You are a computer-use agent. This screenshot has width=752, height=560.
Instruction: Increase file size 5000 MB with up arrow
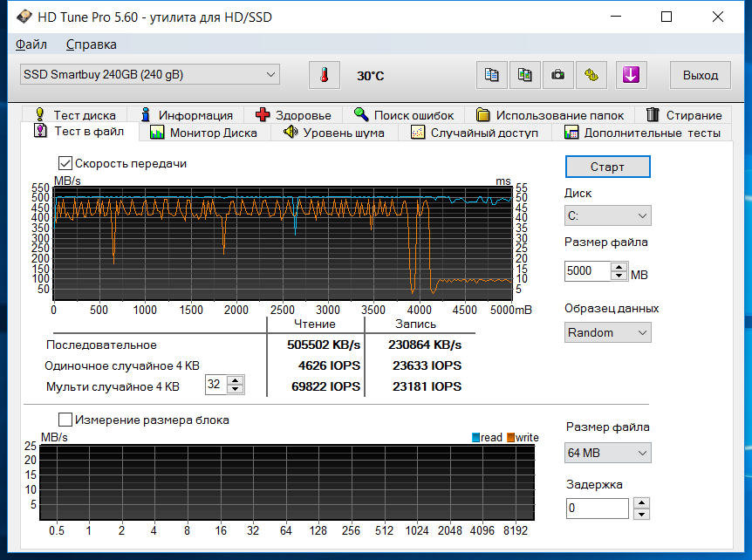pos(619,267)
